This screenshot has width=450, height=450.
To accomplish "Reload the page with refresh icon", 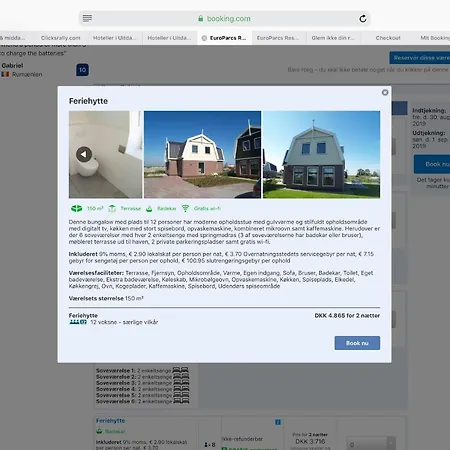I will coord(363,19).
